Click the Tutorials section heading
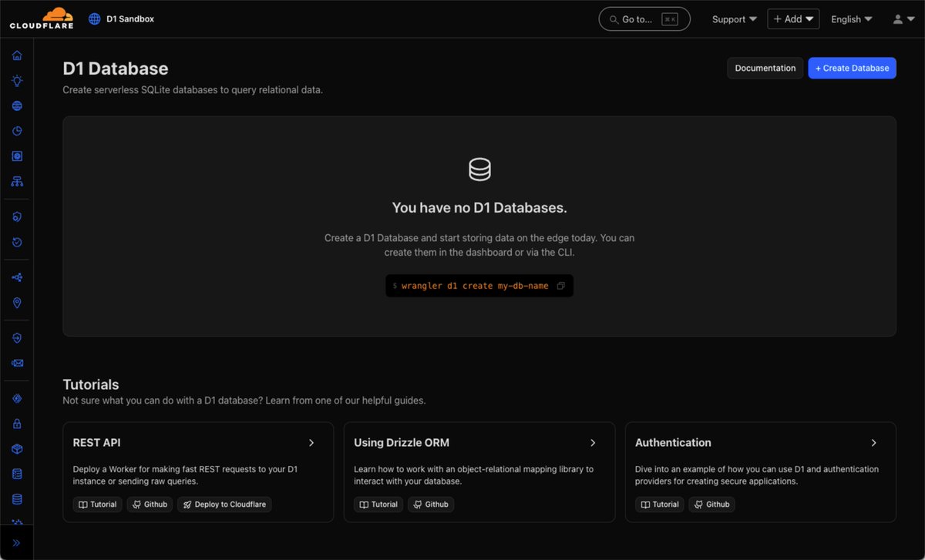 (91, 384)
